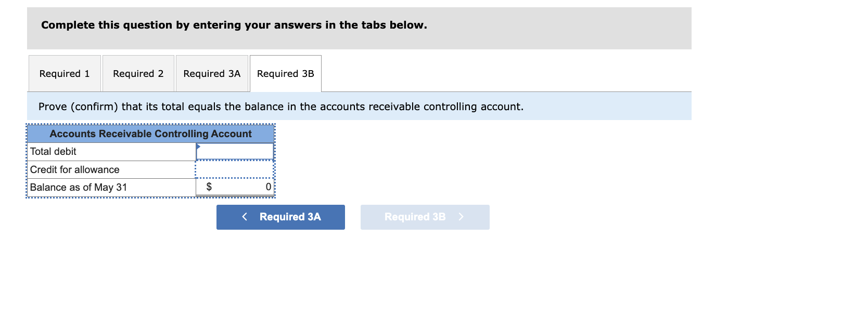This screenshot has height=317, width=868.
Task: Click the Prove (confirm) instruction banner
Action: point(281,107)
